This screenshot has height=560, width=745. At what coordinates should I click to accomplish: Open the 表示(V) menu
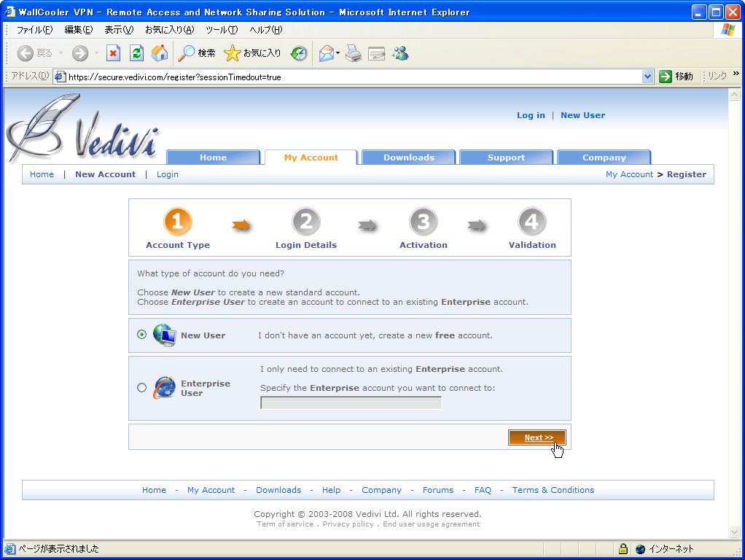click(119, 30)
